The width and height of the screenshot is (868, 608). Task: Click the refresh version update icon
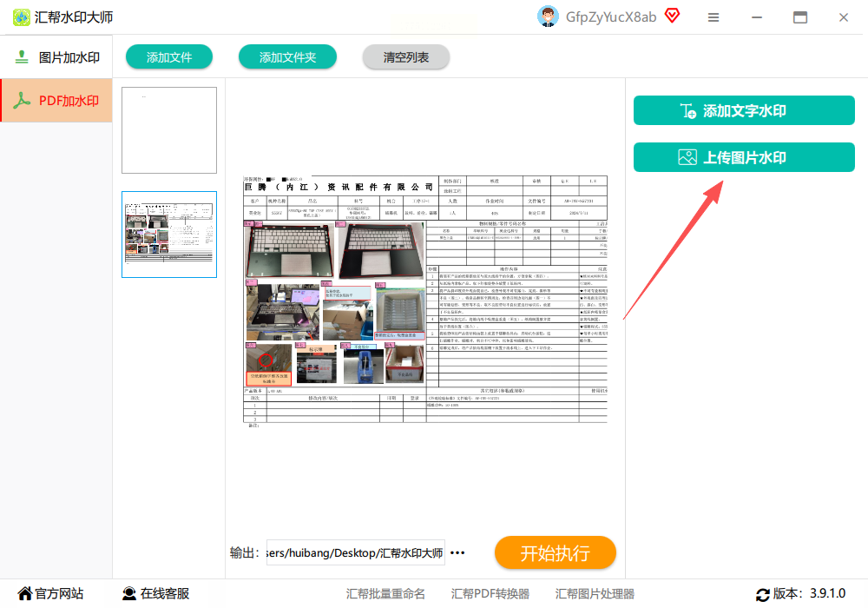click(763, 595)
